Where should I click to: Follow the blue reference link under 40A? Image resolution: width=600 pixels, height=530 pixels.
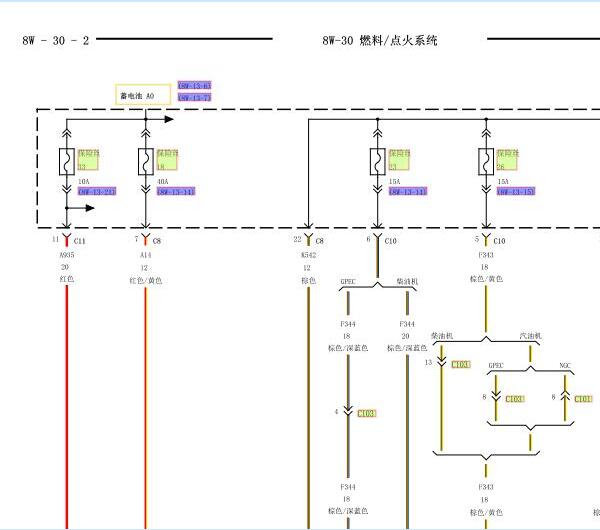tap(176, 191)
